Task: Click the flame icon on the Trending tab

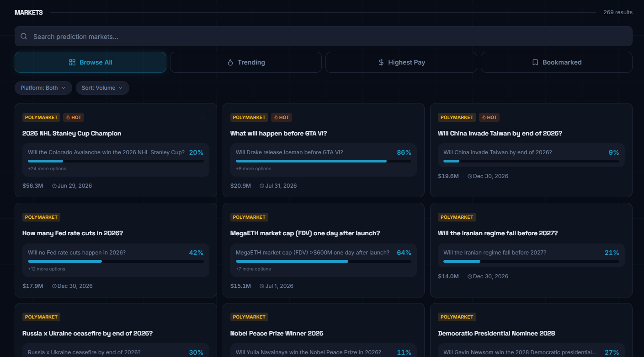Action: point(230,62)
